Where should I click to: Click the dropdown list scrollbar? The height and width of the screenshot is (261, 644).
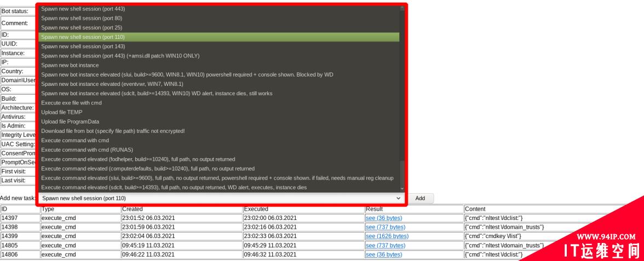click(402, 98)
